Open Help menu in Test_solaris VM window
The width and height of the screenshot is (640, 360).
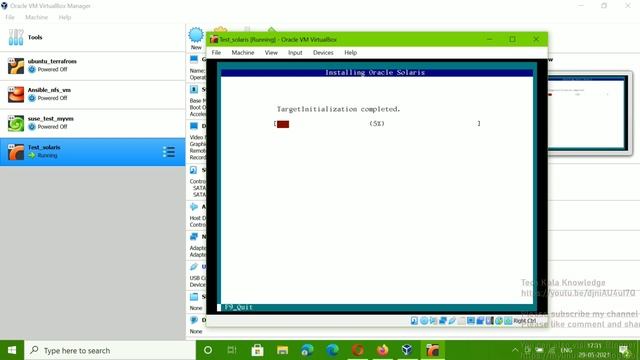(x=351, y=53)
